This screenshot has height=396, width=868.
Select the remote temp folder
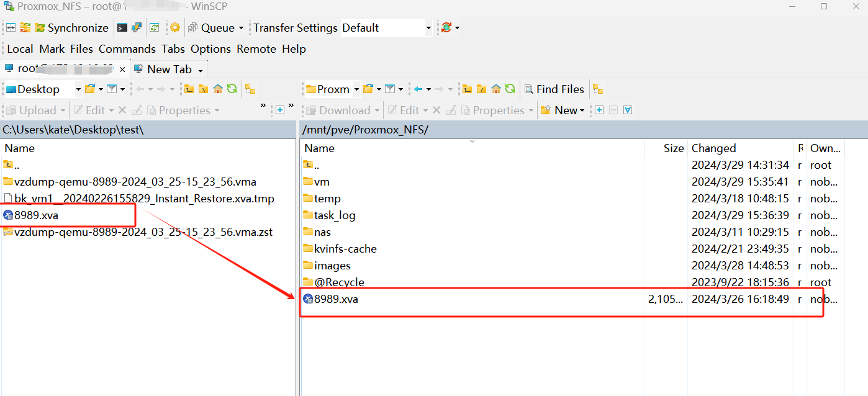click(x=322, y=199)
